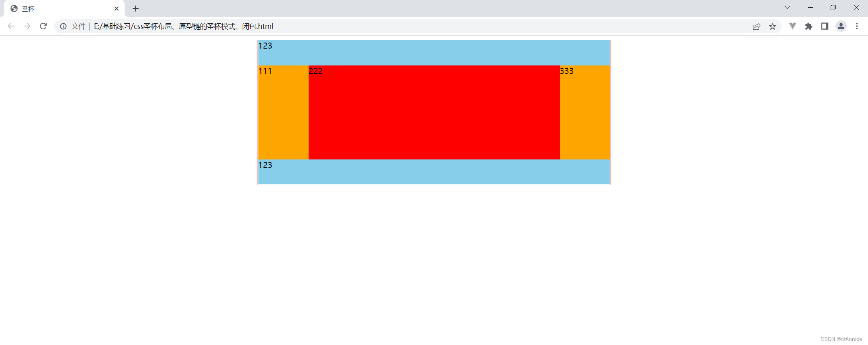
Task: Expand the tab search chevron dropdown
Action: [x=787, y=8]
